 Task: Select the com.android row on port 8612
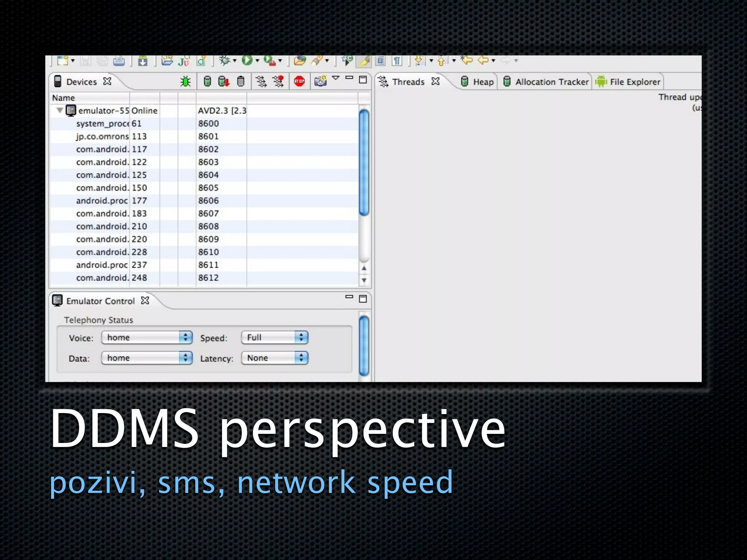[204, 278]
